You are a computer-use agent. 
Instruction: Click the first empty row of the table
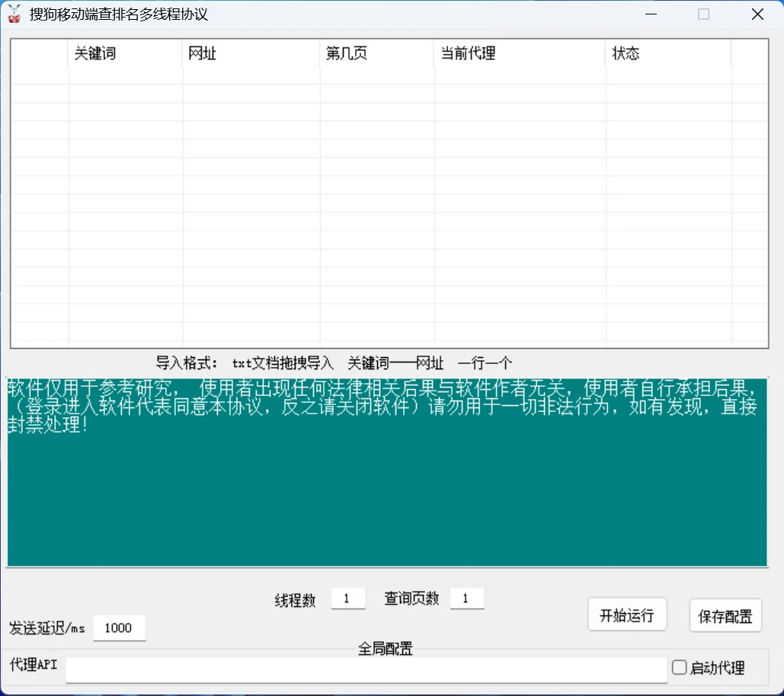(389, 75)
